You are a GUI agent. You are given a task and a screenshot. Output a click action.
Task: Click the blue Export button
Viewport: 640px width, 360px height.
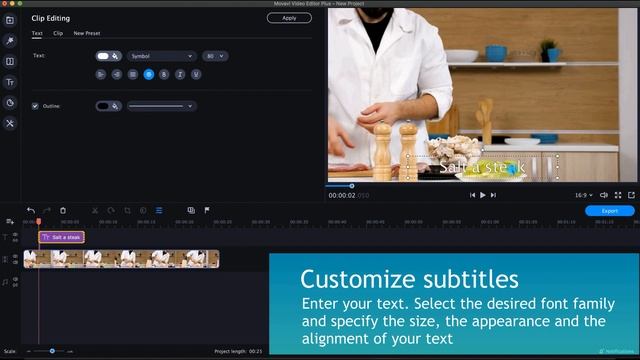point(610,211)
